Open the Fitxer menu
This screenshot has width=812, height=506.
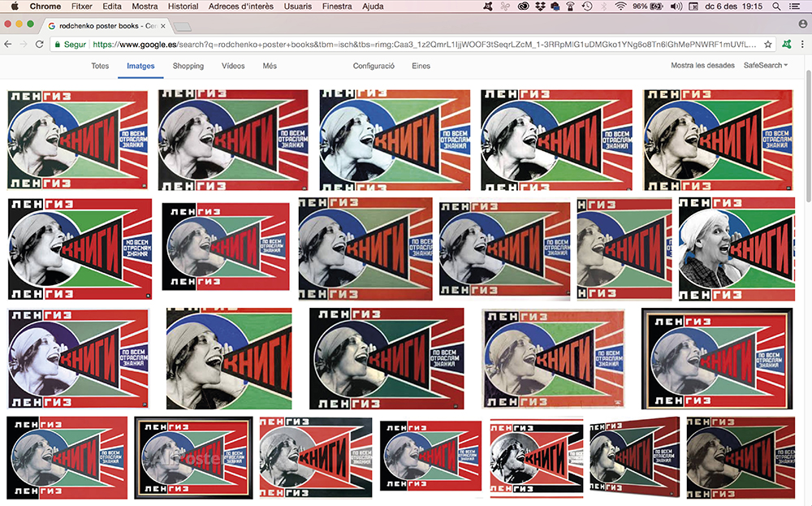pos(82,6)
